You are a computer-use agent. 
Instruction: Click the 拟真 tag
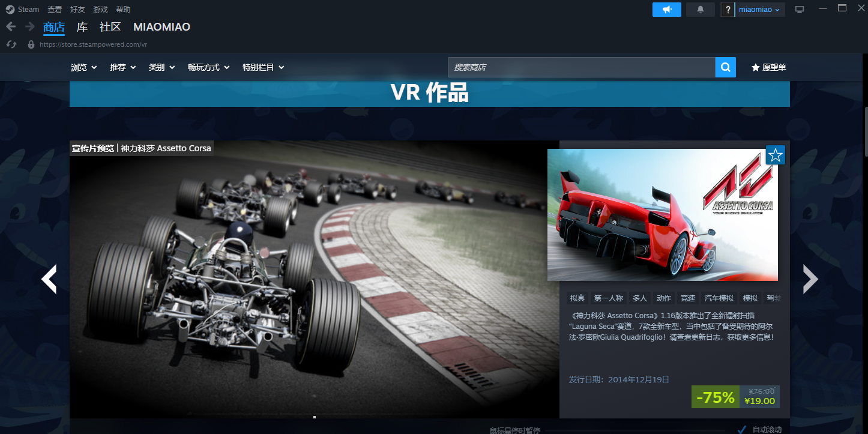point(577,298)
